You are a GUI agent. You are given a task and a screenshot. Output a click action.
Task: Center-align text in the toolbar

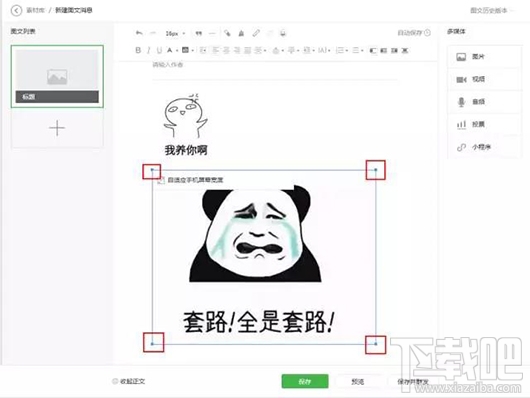[226, 50]
